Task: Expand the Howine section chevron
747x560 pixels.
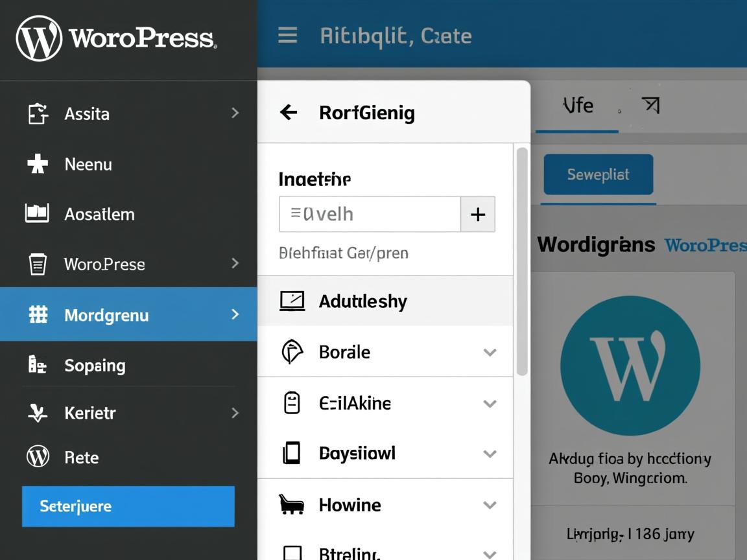Action: click(x=490, y=505)
